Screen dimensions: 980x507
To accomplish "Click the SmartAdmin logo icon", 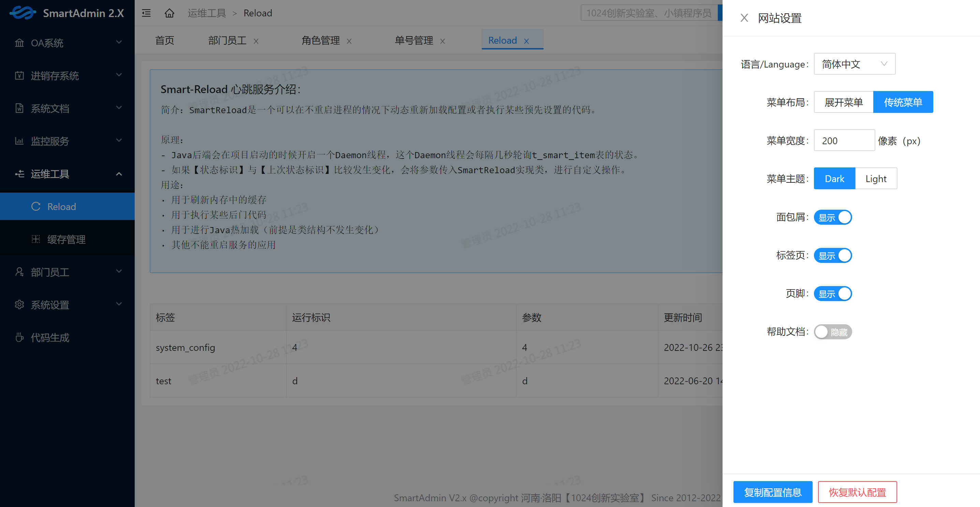I will (x=23, y=13).
